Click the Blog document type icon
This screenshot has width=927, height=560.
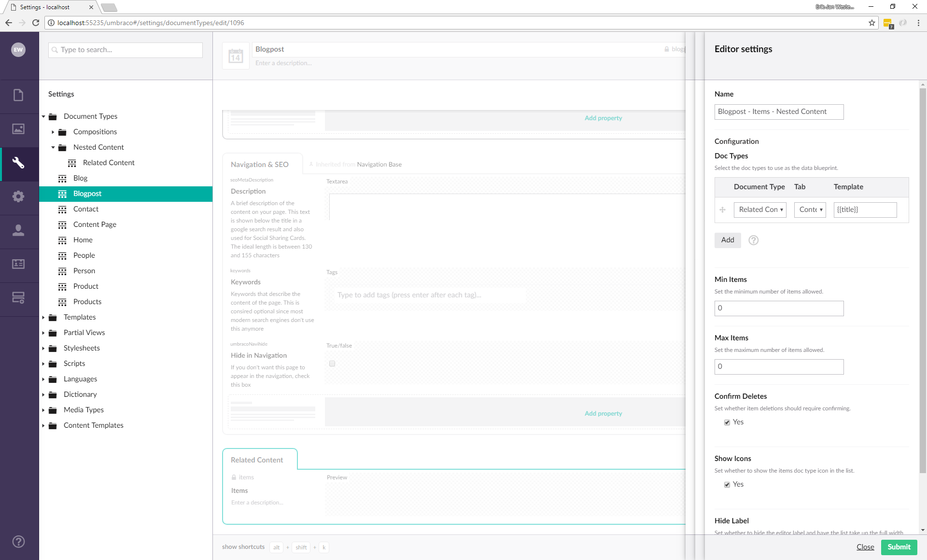[62, 179]
